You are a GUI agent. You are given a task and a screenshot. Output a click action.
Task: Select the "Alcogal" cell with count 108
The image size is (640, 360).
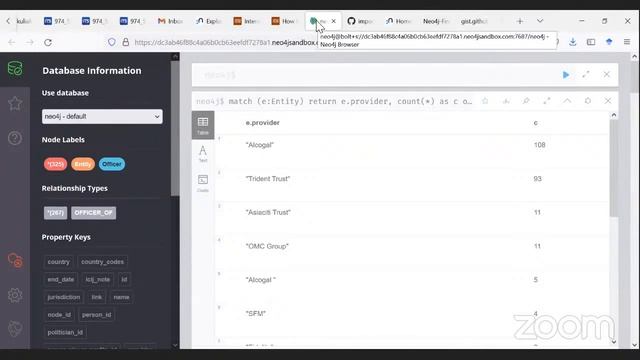(260, 145)
